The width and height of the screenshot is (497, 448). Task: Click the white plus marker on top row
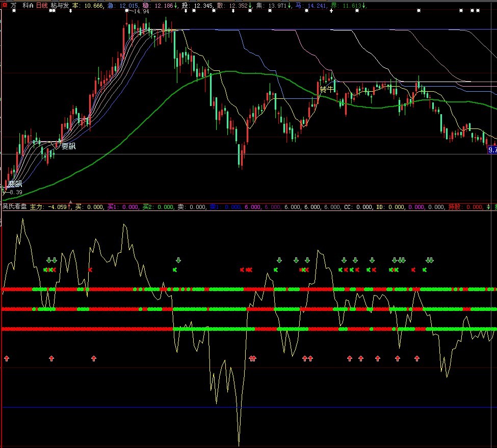[331, 11]
